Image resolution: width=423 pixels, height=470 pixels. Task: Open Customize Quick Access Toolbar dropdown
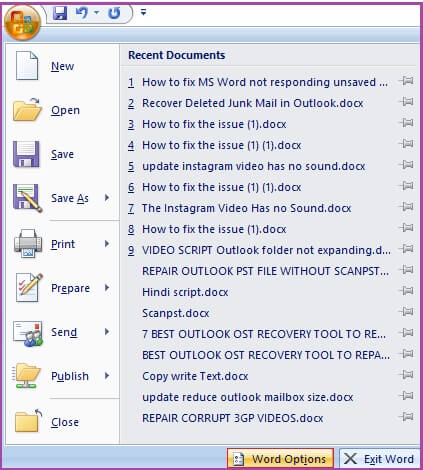pyautogui.click(x=143, y=12)
